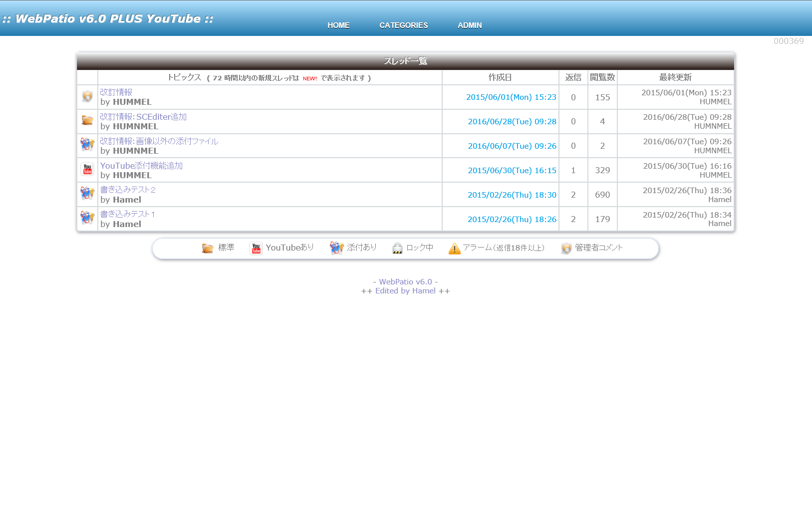Open the 改訂情報 thread by HUMMEL

[116, 92]
